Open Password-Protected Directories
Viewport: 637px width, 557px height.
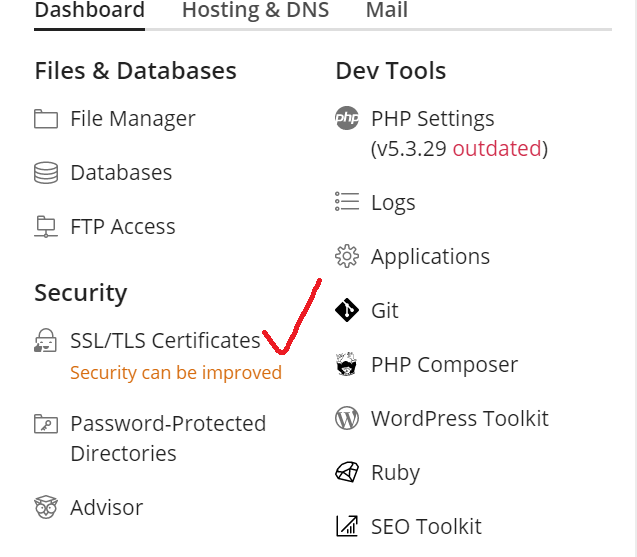point(168,438)
